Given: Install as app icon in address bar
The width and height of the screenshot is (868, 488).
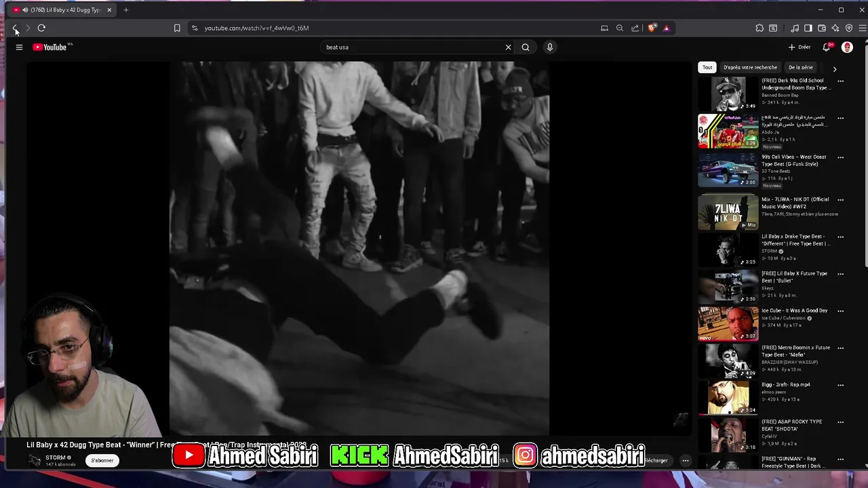Looking at the screenshot, I should click(604, 28).
